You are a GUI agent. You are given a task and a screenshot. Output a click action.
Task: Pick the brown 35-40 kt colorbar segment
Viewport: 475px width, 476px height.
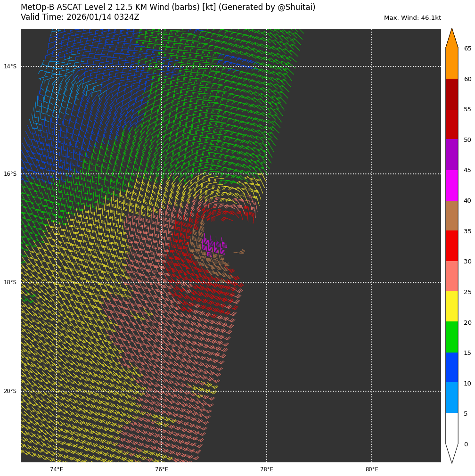[451, 215]
